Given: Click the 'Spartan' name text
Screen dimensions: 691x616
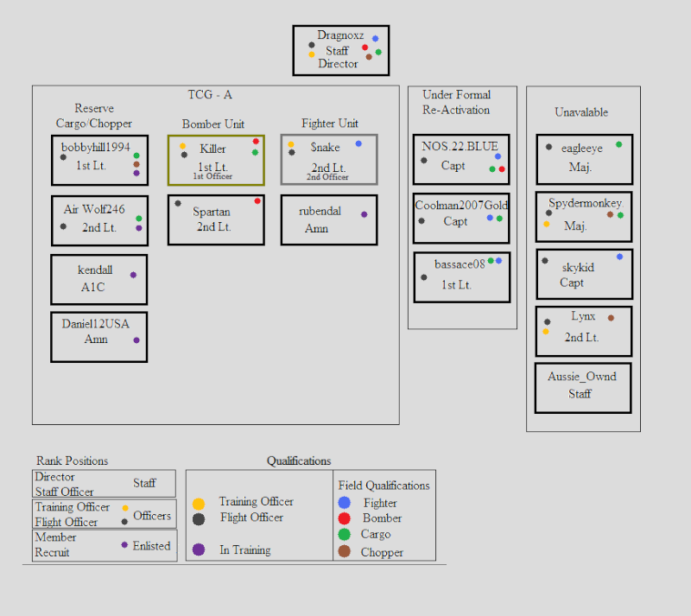Looking at the screenshot, I should [211, 212].
